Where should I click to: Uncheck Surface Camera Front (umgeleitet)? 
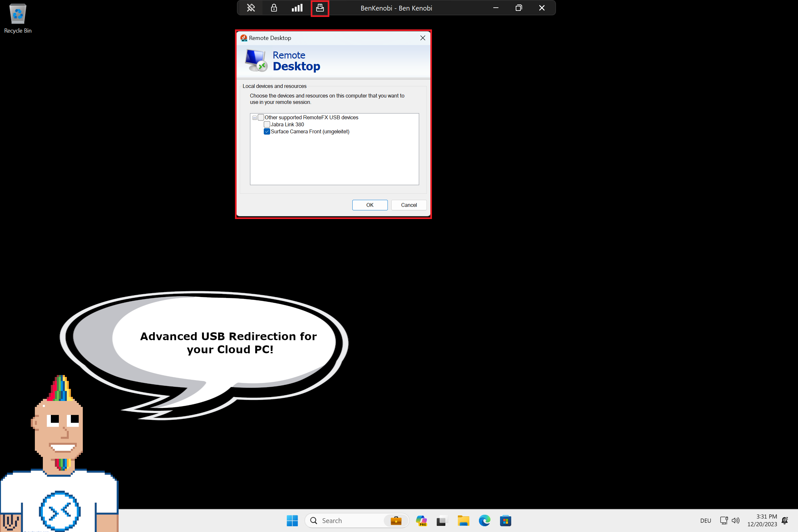[267, 131]
